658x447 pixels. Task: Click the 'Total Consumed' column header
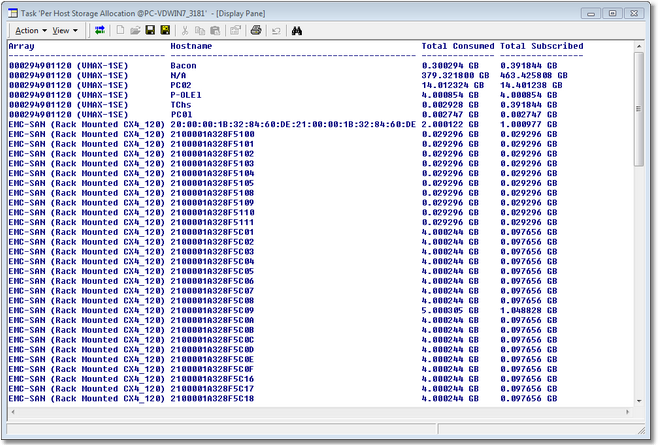458,46
